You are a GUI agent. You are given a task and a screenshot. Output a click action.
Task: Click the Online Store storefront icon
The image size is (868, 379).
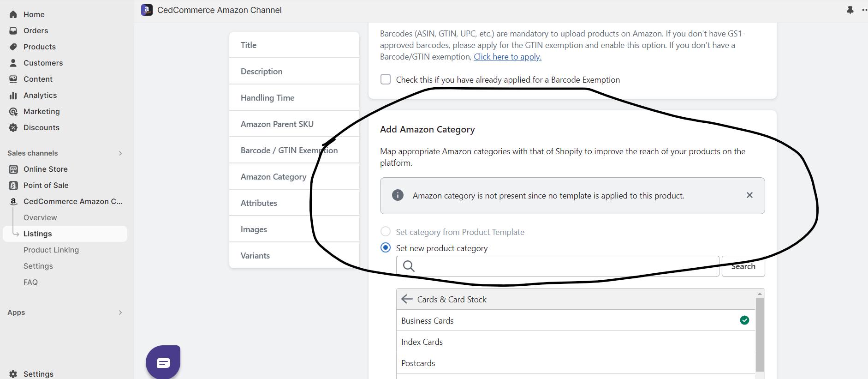click(13, 169)
